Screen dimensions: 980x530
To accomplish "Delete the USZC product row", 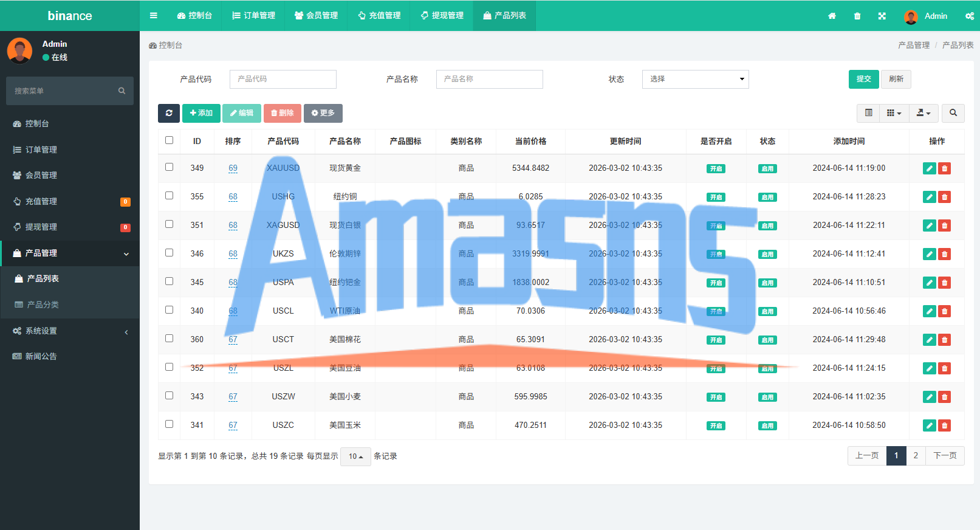I will [945, 425].
